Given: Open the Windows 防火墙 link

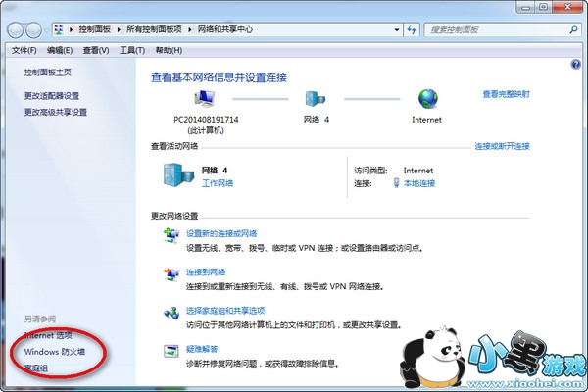Looking at the screenshot, I should (x=55, y=351).
